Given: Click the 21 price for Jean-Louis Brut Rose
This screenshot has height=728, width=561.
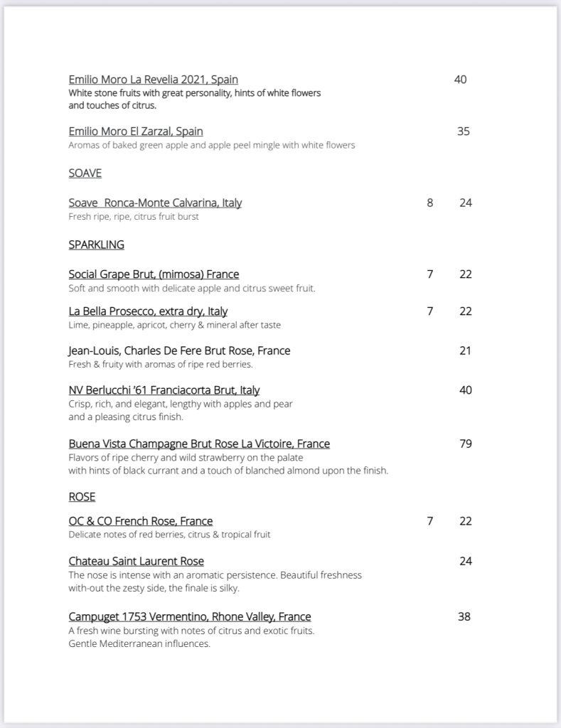Looking at the screenshot, I should (465, 350).
